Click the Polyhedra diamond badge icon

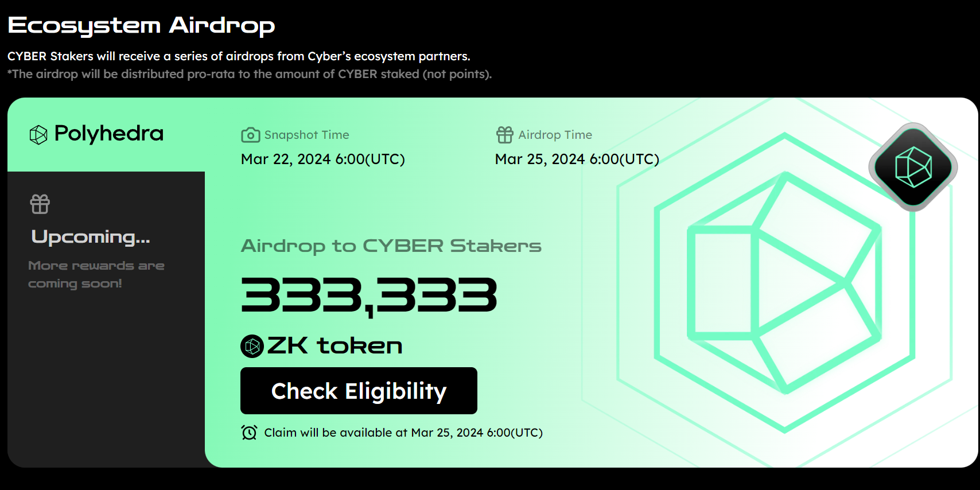coord(913,167)
